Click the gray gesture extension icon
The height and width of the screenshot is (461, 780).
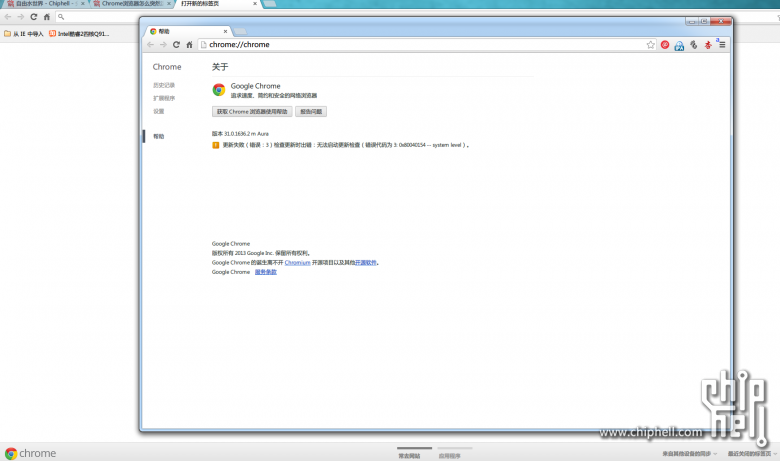(693, 45)
